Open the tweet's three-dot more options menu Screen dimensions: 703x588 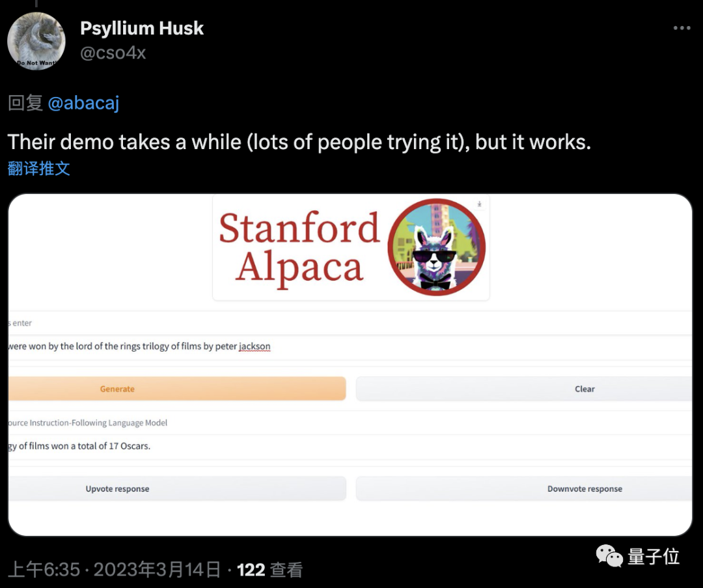pyautogui.click(x=682, y=29)
